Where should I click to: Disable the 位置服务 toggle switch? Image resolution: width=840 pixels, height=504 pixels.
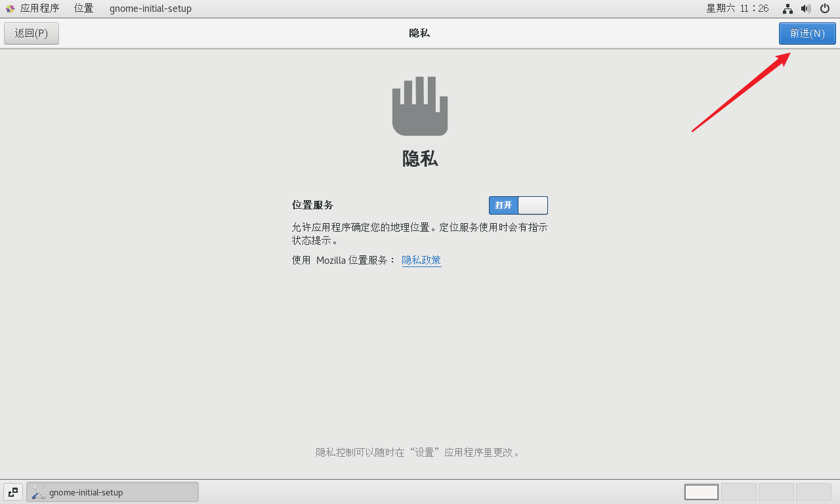[518, 205]
